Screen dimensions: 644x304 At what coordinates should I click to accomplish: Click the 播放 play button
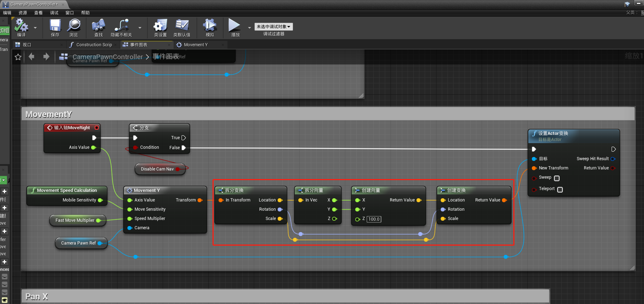(235, 28)
